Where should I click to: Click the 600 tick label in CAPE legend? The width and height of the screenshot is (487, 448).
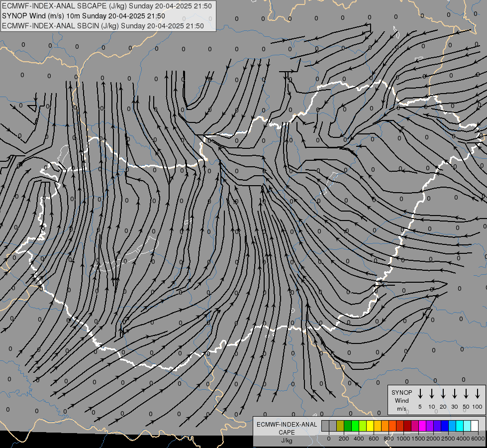coord(374,439)
